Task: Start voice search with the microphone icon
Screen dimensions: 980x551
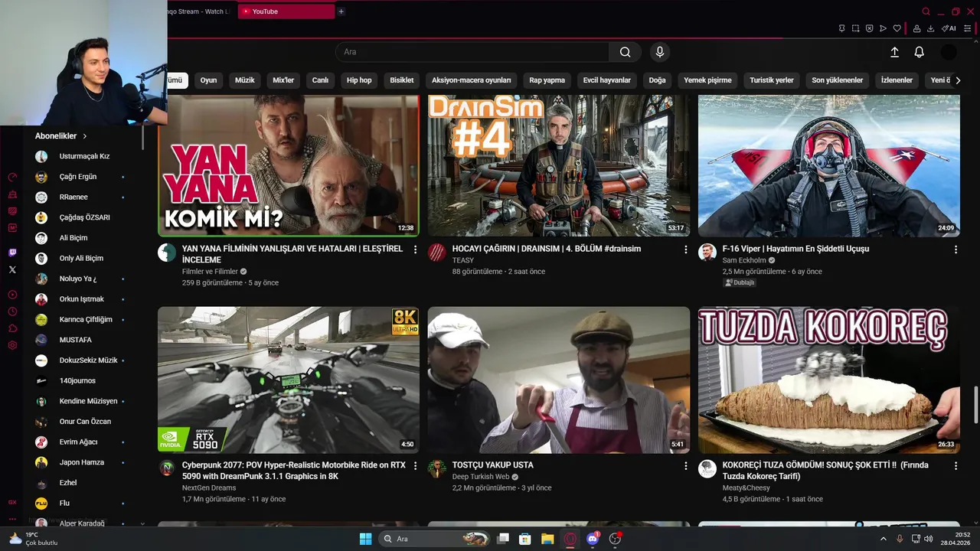Action: (660, 52)
